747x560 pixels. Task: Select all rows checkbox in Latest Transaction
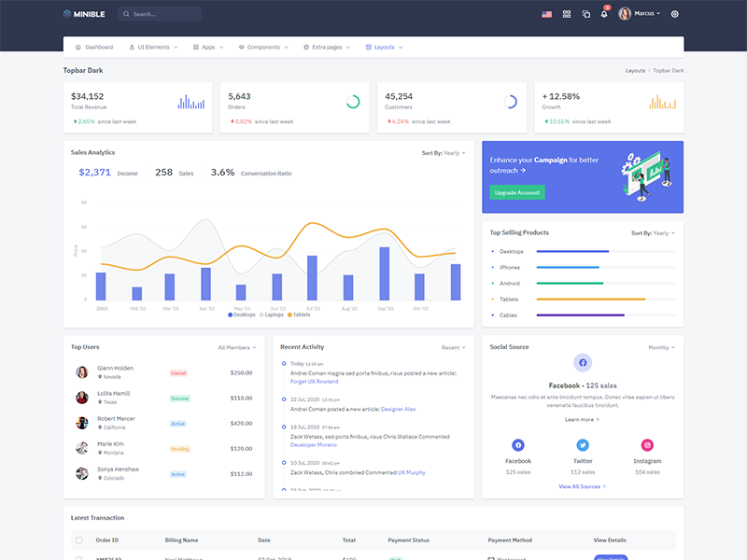coord(78,540)
